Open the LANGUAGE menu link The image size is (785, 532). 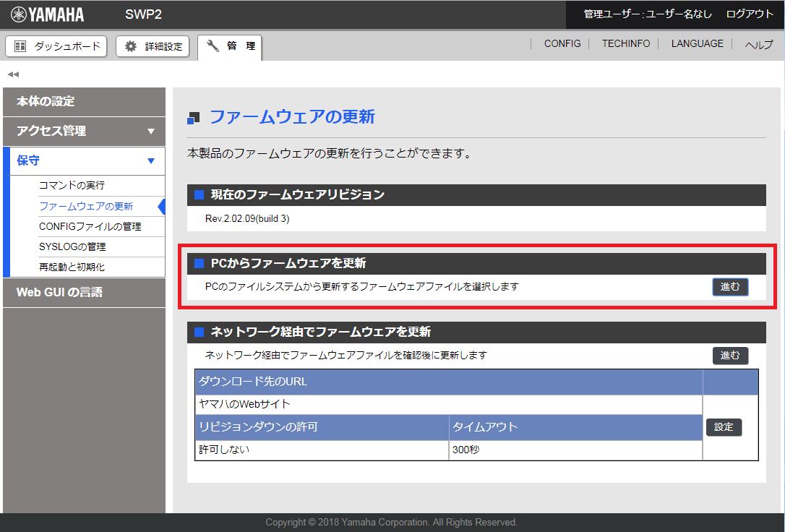(x=697, y=44)
